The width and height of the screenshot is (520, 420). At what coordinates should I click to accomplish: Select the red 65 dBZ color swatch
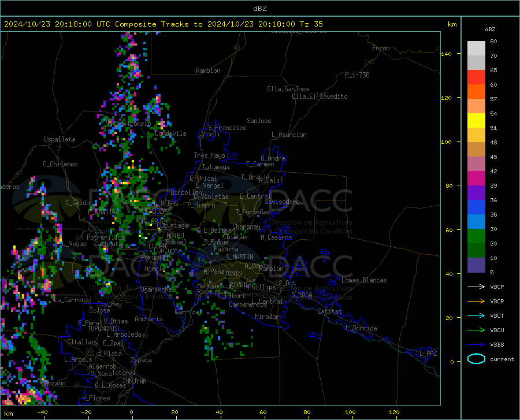[476, 77]
